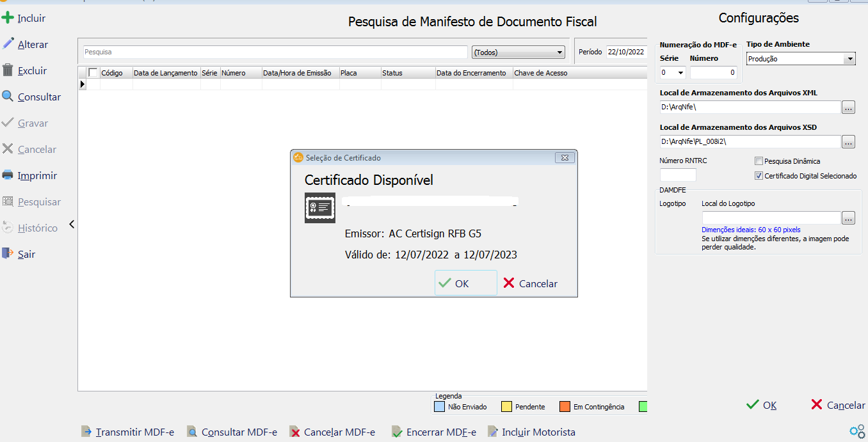Select the pencil Alterar icon
The width and height of the screenshot is (868, 442).
[x=8, y=44]
